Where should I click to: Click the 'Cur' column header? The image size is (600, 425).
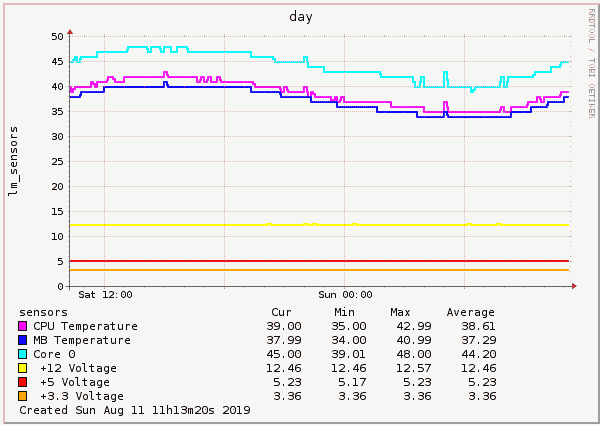click(281, 312)
